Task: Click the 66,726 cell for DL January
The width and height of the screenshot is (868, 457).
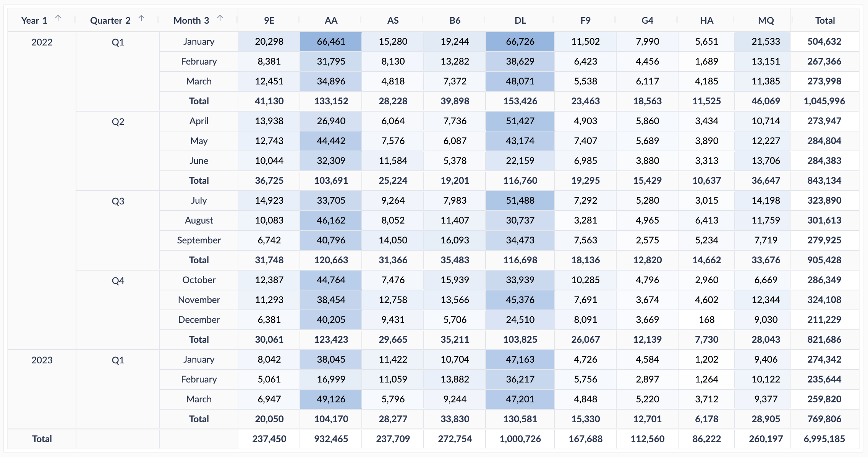Action: (x=520, y=42)
